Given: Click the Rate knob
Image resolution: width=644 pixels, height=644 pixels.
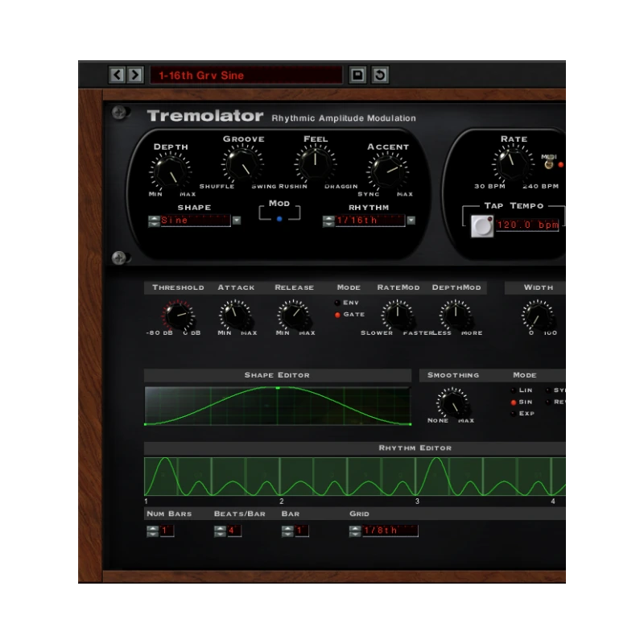Looking at the screenshot, I should (x=512, y=164).
